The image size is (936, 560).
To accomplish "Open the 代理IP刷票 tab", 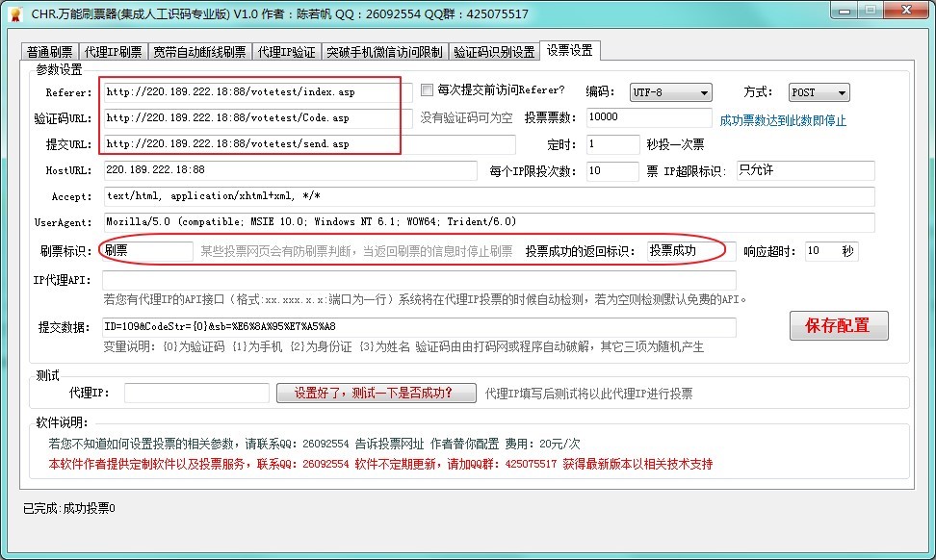I will tap(114, 52).
